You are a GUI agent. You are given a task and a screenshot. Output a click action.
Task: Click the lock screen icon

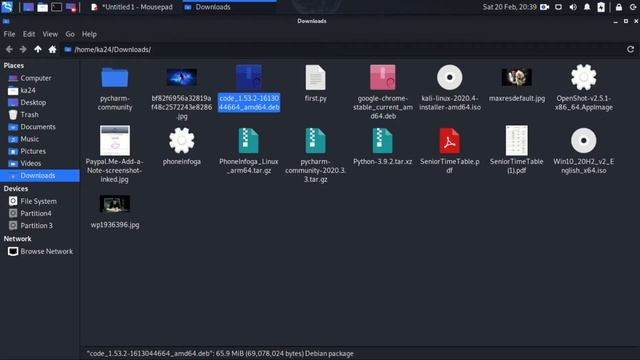pyautogui.click(x=619, y=7)
